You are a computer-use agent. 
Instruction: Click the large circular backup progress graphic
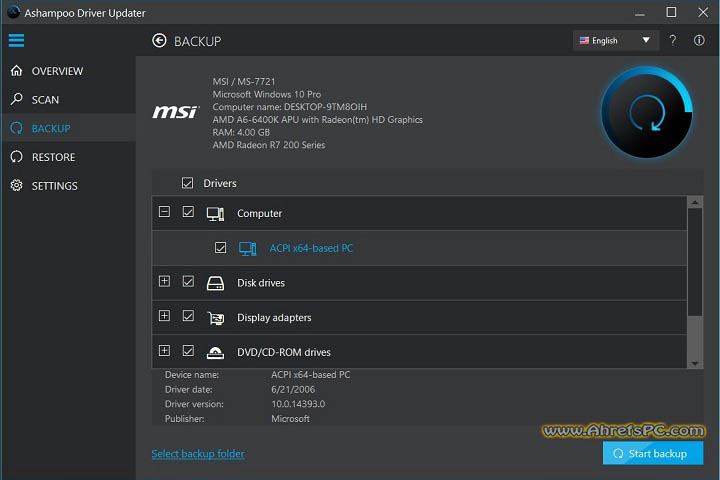coord(647,113)
